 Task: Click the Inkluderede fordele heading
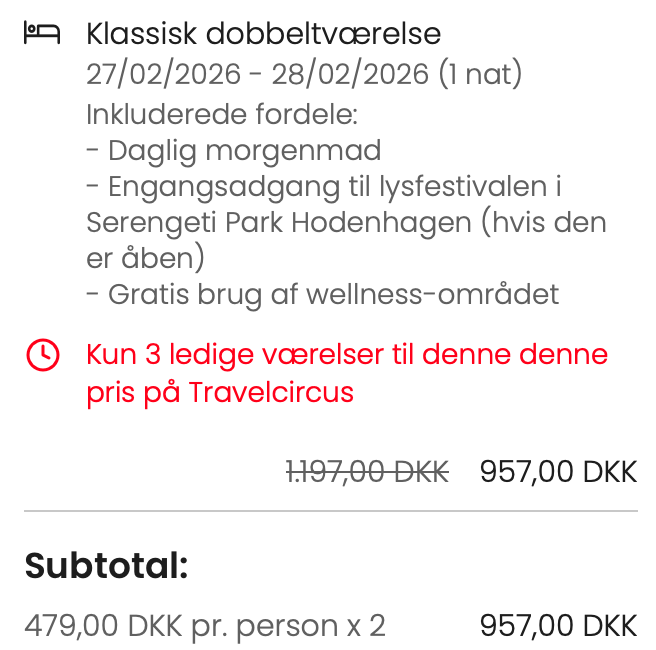pyautogui.click(x=222, y=114)
